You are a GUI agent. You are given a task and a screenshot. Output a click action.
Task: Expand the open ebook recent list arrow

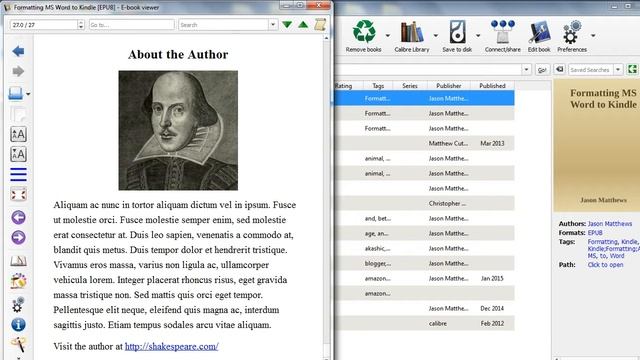(x=28, y=94)
